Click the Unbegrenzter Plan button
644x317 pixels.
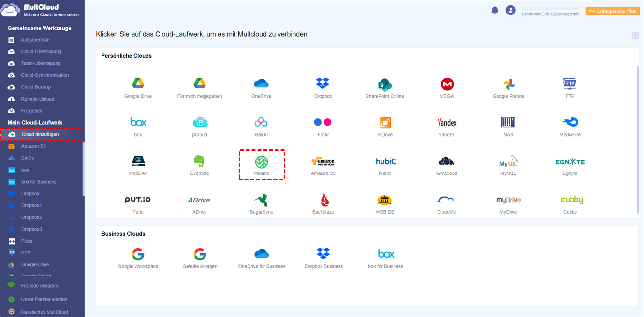pyautogui.click(x=613, y=11)
